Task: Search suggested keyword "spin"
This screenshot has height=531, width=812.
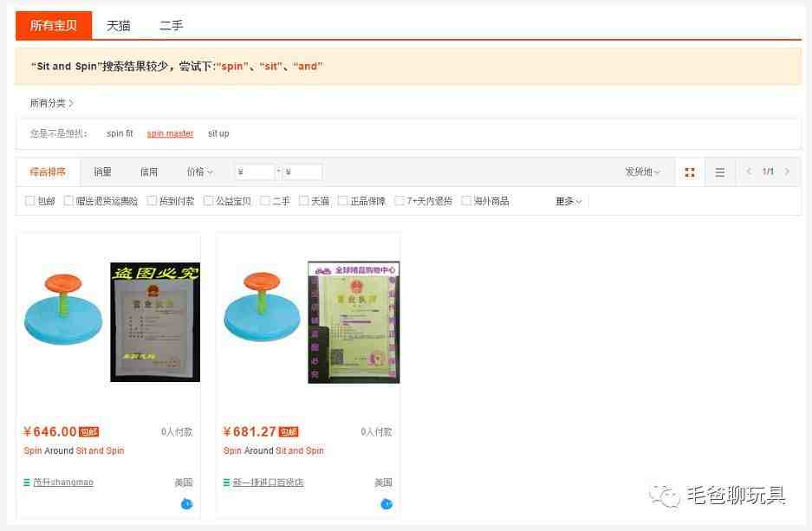Action: 232,66
